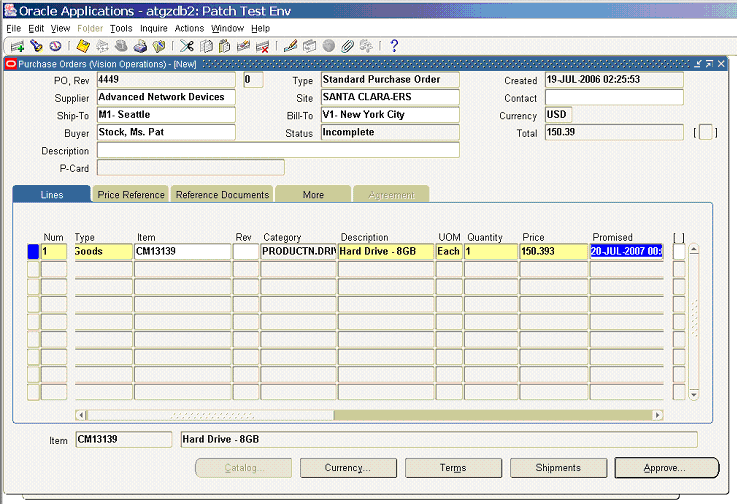
Task: Open Shipments for the order line
Action: pyautogui.click(x=558, y=468)
